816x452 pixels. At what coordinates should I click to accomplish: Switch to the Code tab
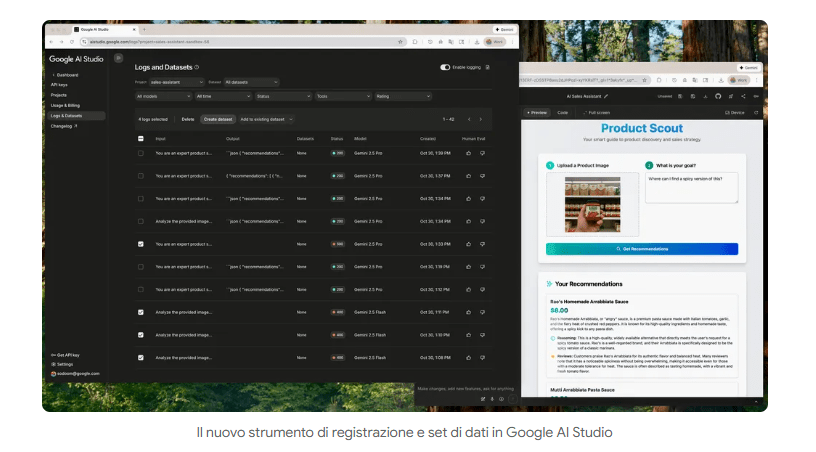pos(563,112)
